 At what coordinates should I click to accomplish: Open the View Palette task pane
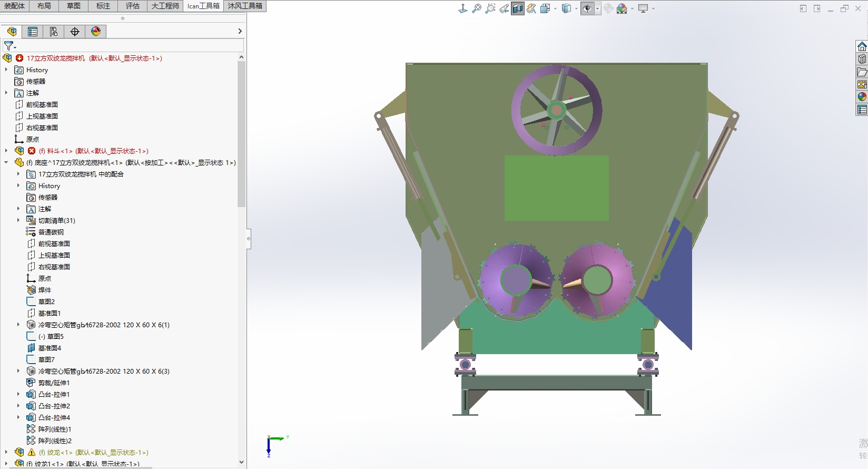(x=862, y=84)
